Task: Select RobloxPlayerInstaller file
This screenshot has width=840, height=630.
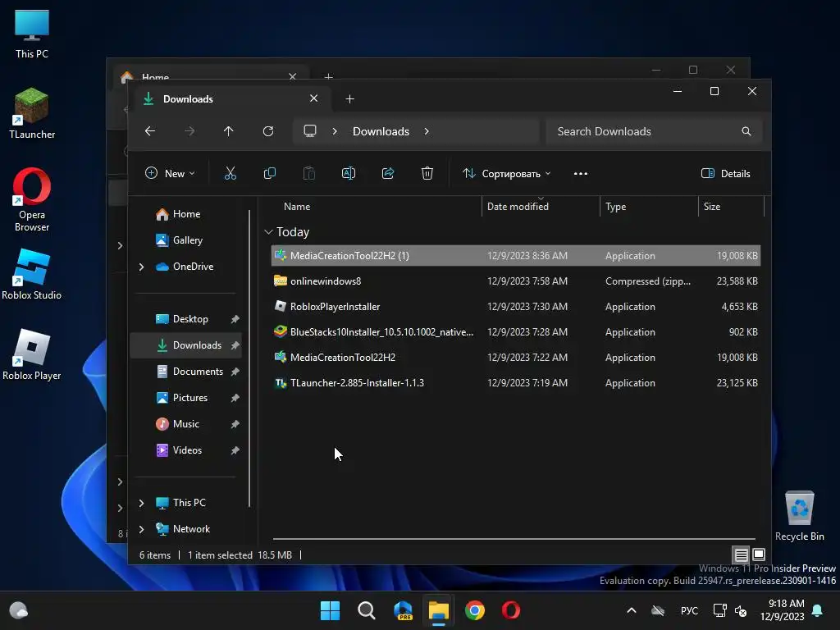Action: coord(515,307)
